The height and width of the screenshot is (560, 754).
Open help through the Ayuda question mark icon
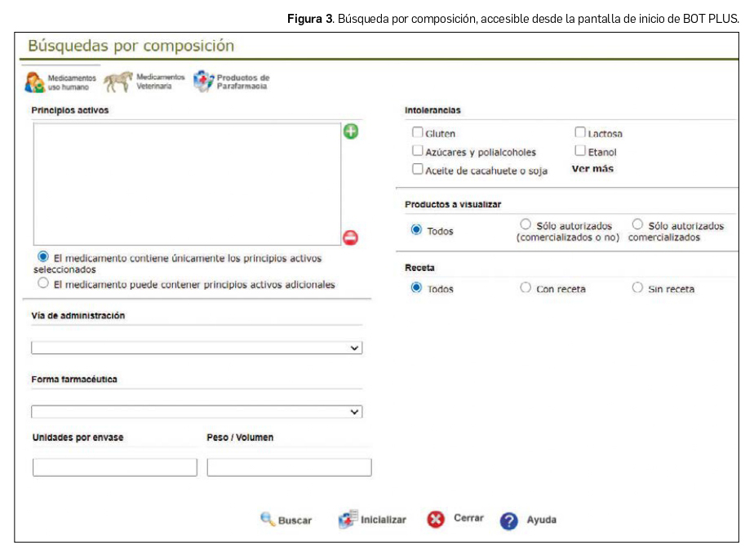(510, 519)
